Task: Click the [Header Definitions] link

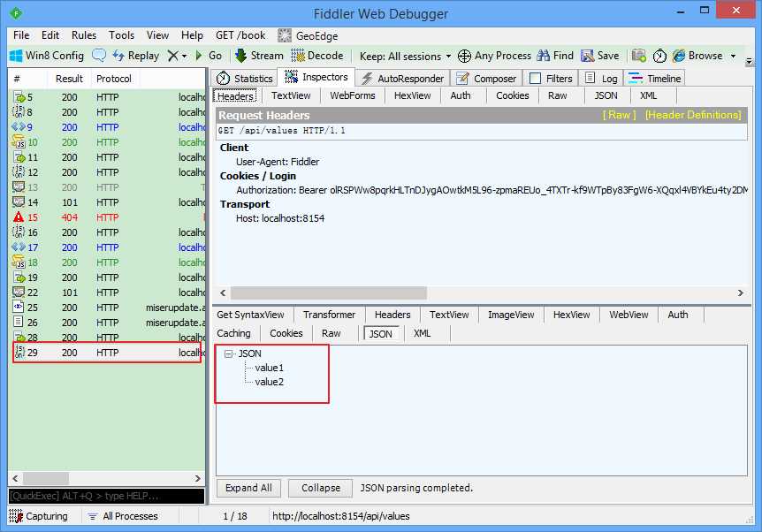Action: click(693, 115)
